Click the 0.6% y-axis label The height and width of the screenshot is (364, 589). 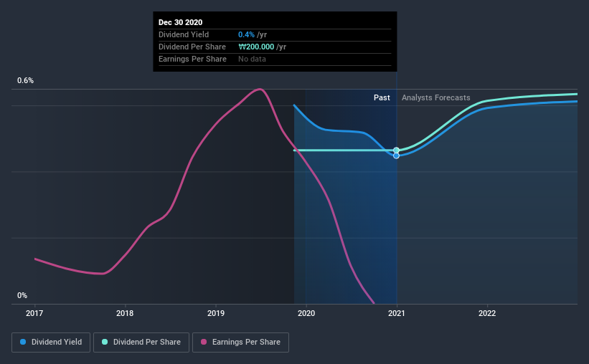(x=25, y=80)
